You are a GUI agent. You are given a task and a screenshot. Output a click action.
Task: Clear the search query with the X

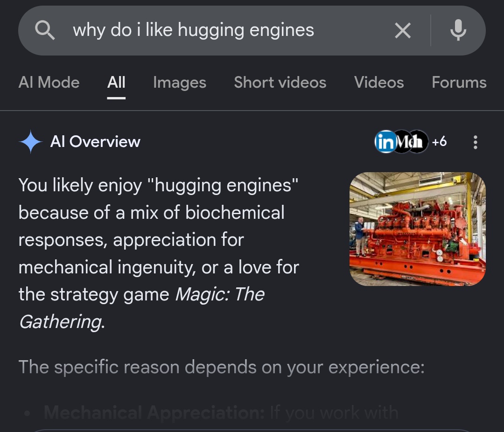403,30
